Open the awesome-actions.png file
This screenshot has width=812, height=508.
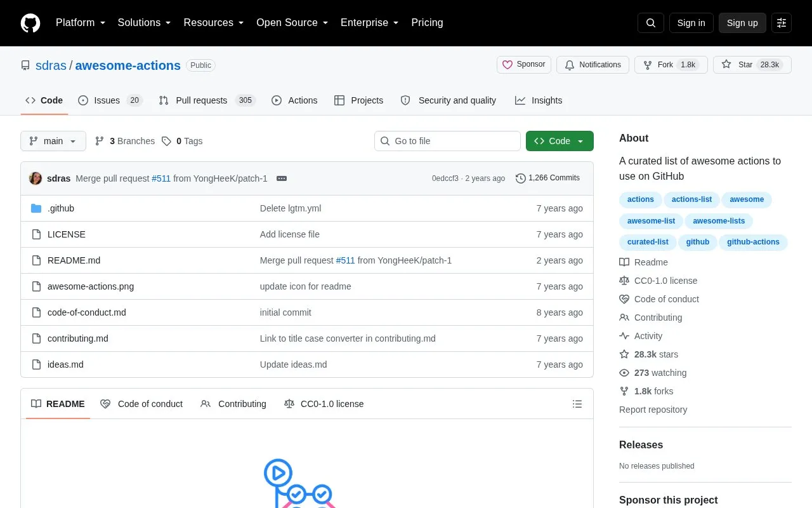[91, 286]
